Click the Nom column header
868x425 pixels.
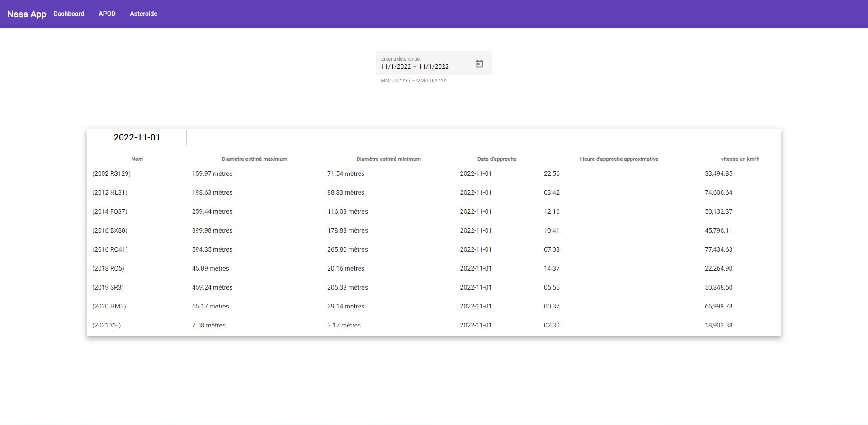[137, 159]
